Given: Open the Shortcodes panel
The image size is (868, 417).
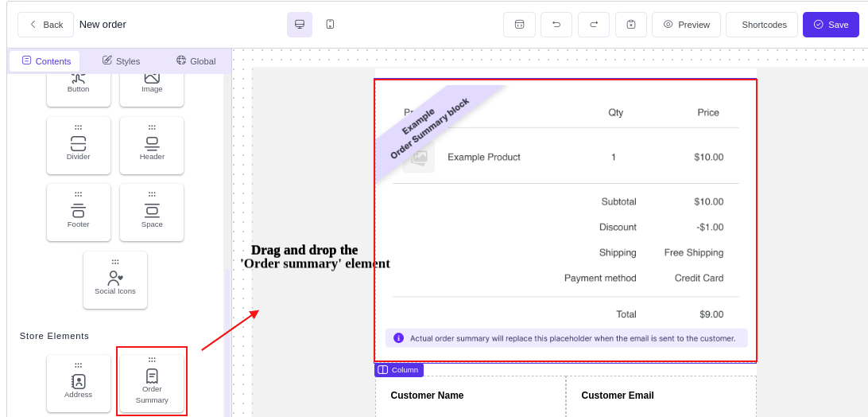Looking at the screenshot, I should click(x=764, y=25).
